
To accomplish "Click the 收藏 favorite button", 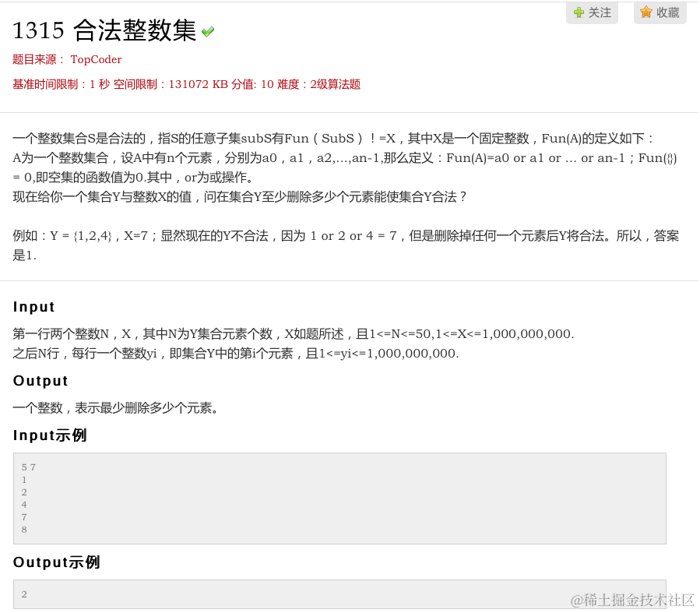I will point(660,12).
